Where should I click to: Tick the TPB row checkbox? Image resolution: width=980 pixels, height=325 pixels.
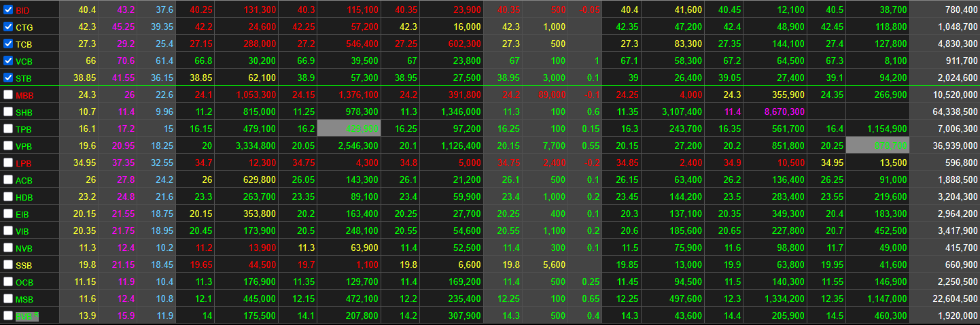click(8, 129)
